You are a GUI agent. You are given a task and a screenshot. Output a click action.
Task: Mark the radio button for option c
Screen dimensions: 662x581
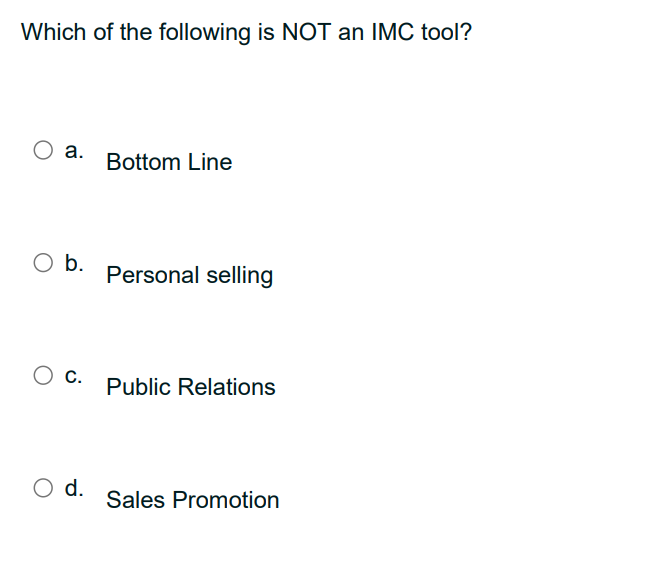tap(43, 375)
